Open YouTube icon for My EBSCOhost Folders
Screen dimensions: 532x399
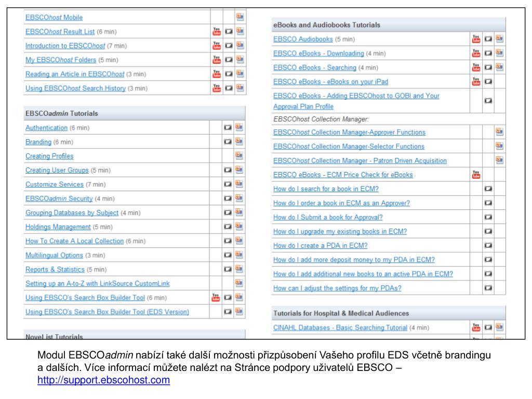(x=217, y=60)
